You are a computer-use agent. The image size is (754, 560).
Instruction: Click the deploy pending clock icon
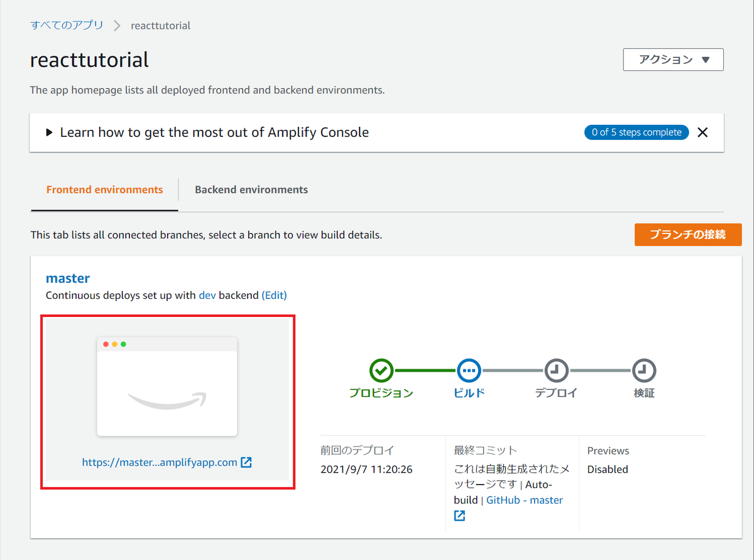click(x=556, y=371)
